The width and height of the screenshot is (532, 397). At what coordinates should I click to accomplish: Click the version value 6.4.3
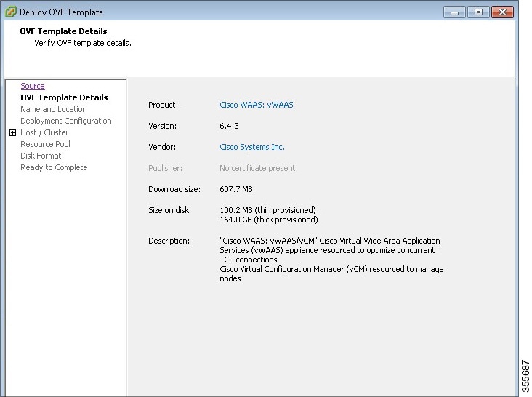click(229, 126)
